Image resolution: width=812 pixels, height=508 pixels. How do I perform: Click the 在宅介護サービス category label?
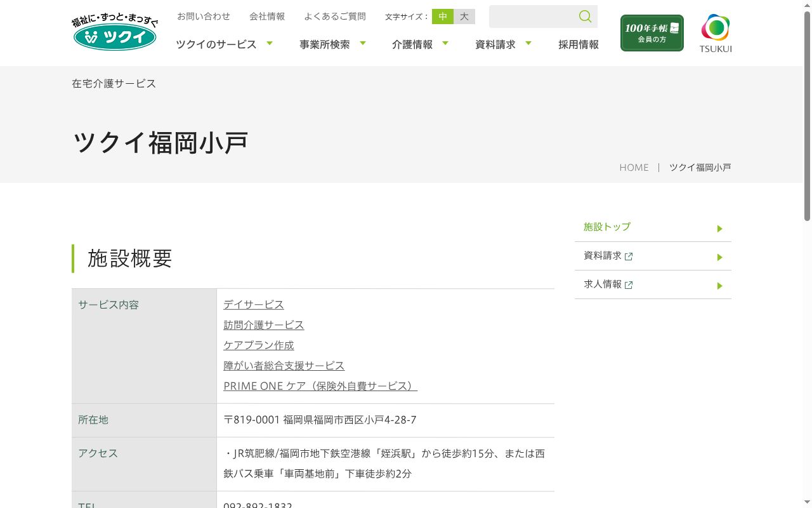pos(114,84)
